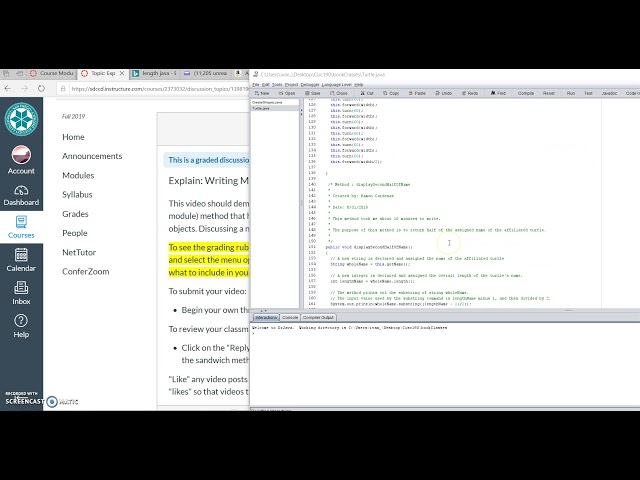Open the Tools menu in DrJava
Screen dimensions: 640x480
pyautogui.click(x=277, y=84)
